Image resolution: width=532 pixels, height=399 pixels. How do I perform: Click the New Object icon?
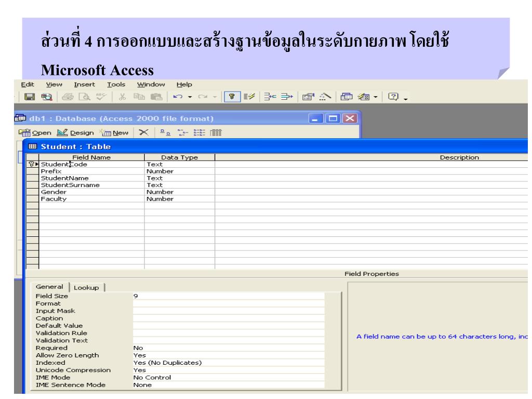[364, 97]
